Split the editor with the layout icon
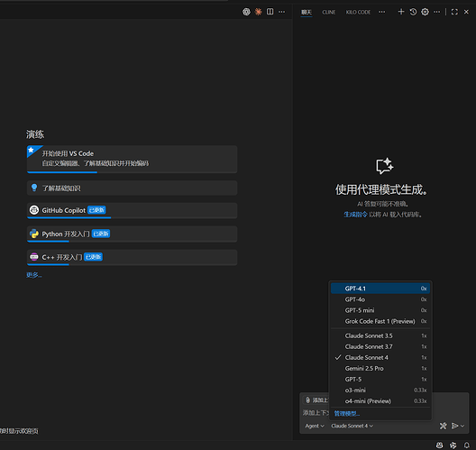 point(270,12)
